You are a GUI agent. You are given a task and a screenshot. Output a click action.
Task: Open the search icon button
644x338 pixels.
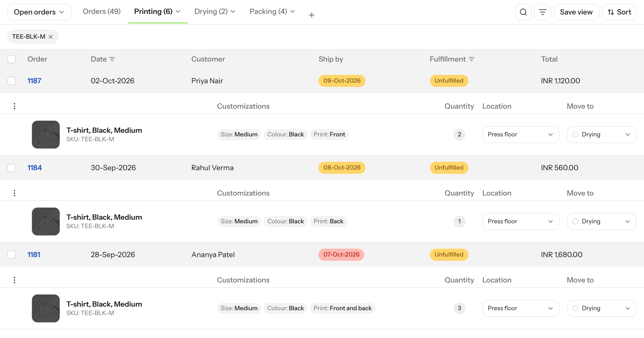[523, 12]
